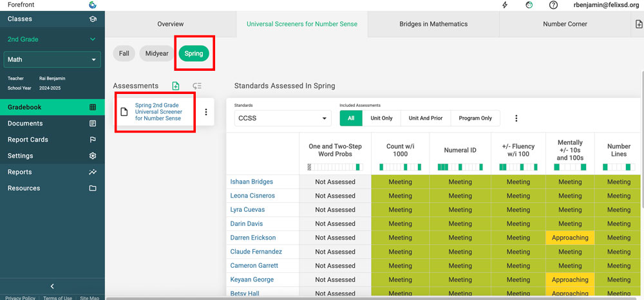The width and height of the screenshot is (644, 300).
Task: Click the filter list icon beside Assessments
Action: point(197,86)
